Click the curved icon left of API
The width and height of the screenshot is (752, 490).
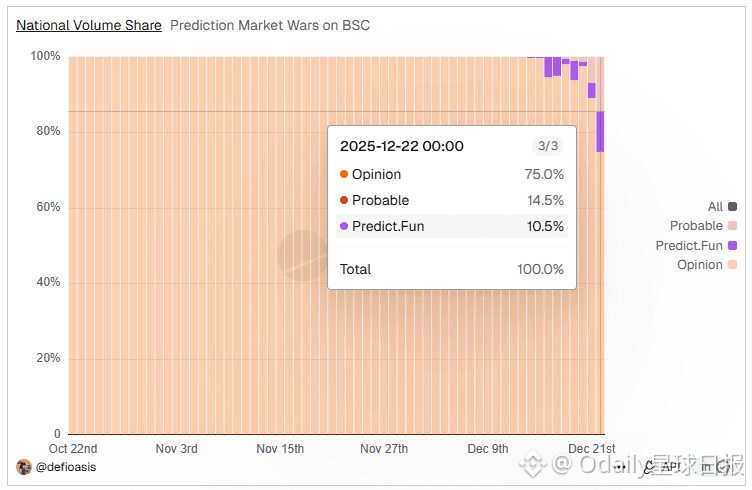click(649, 467)
